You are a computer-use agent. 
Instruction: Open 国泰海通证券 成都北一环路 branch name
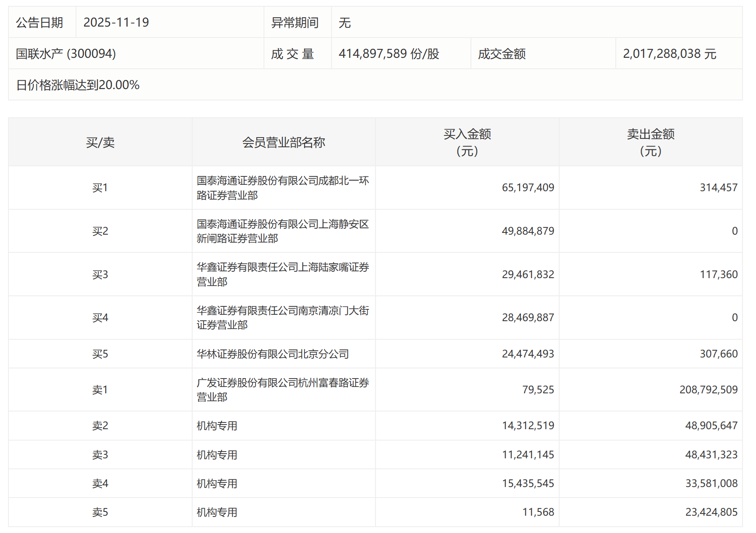click(283, 188)
